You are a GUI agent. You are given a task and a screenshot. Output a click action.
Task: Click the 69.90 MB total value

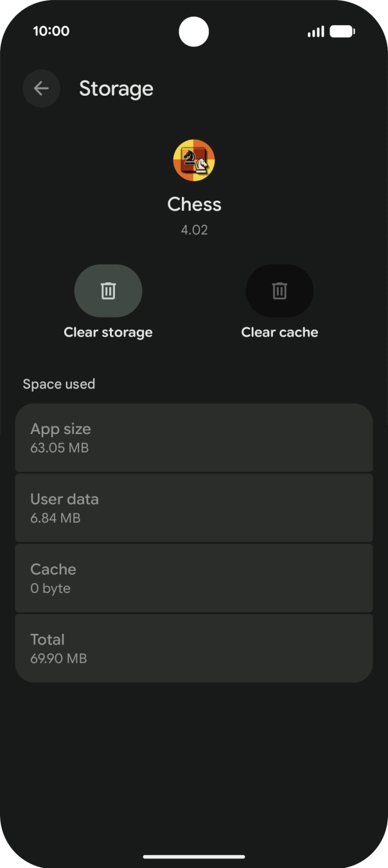click(58, 659)
